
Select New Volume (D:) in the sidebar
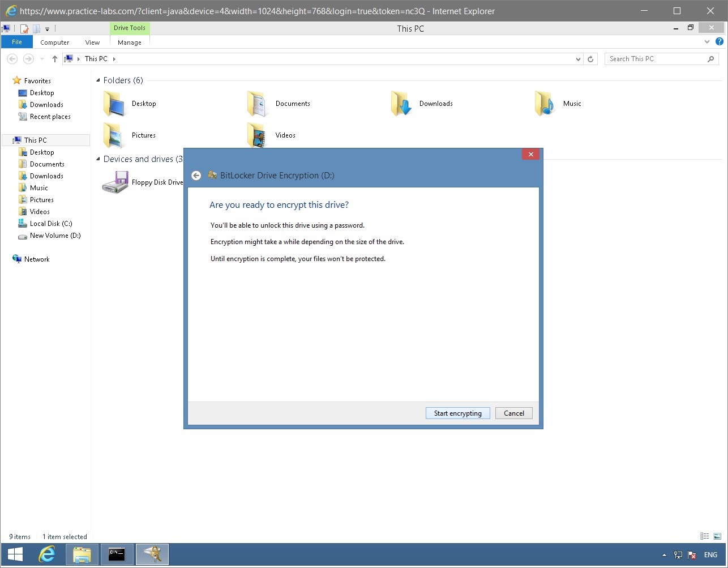pos(55,236)
